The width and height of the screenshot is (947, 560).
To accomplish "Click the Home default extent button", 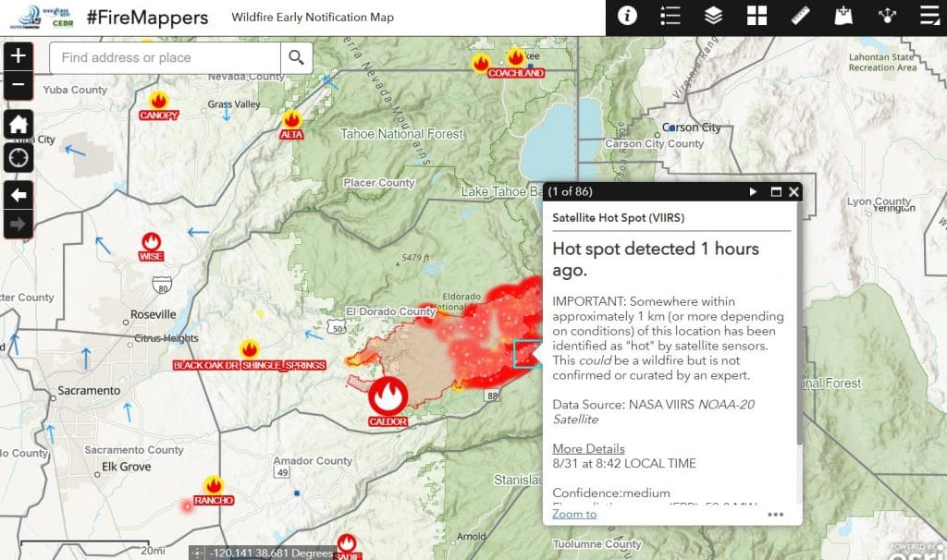I will (18, 123).
